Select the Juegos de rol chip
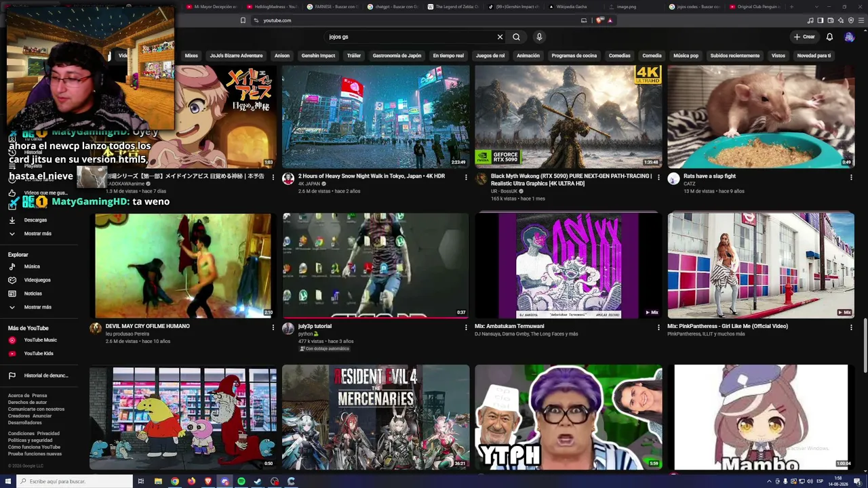This screenshot has height=488, width=868. point(490,56)
